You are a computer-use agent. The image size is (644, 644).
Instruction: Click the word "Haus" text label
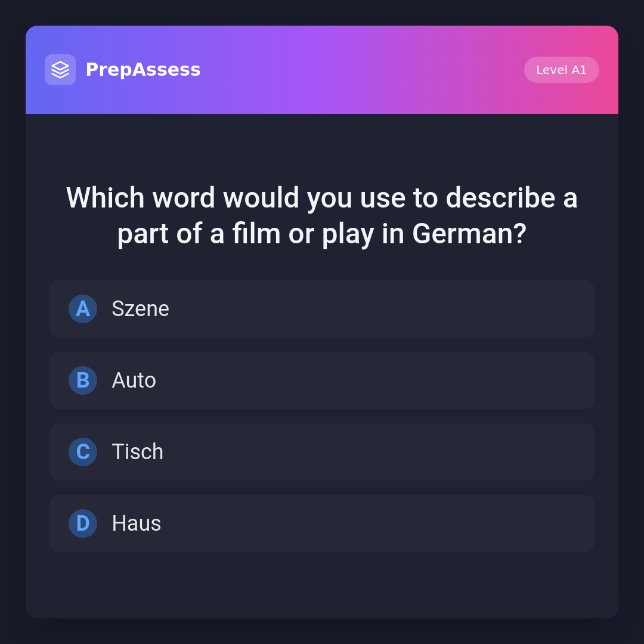pyautogui.click(x=136, y=524)
